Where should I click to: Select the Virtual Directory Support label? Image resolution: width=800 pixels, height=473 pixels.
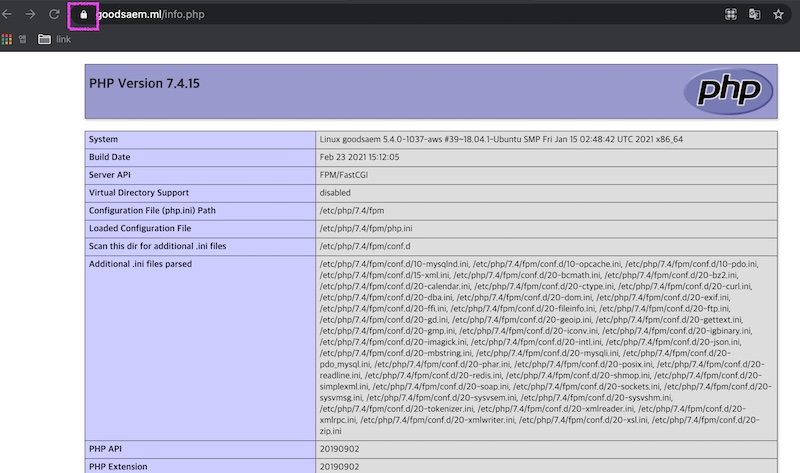[139, 192]
